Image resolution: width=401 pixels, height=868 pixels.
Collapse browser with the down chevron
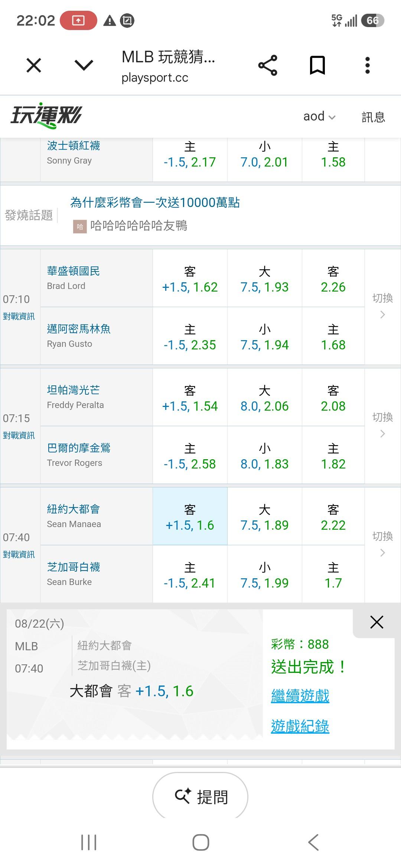[x=84, y=66]
